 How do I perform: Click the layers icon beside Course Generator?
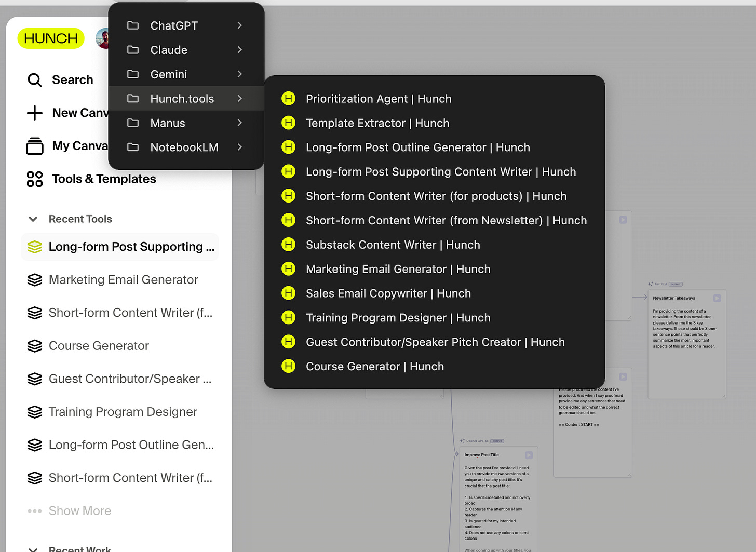tap(35, 346)
